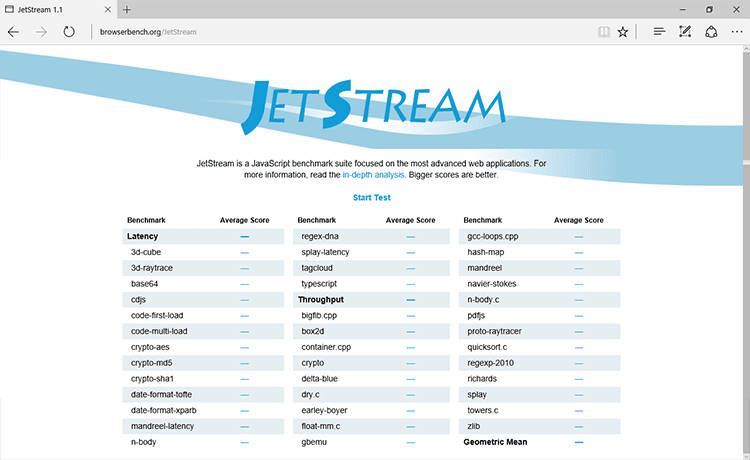Image resolution: width=750 pixels, height=460 pixels.
Task: Select the JetStream 1.1 tab
Action: [x=58, y=10]
